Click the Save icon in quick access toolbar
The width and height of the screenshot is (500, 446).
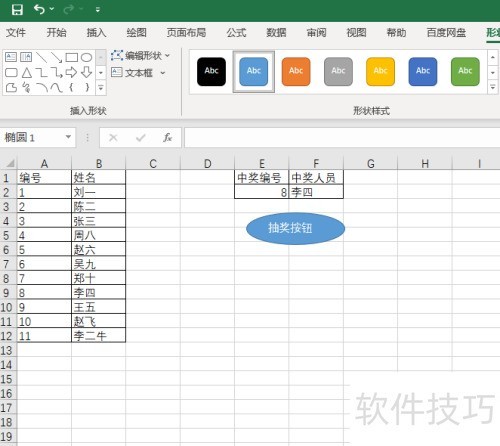(17, 9)
